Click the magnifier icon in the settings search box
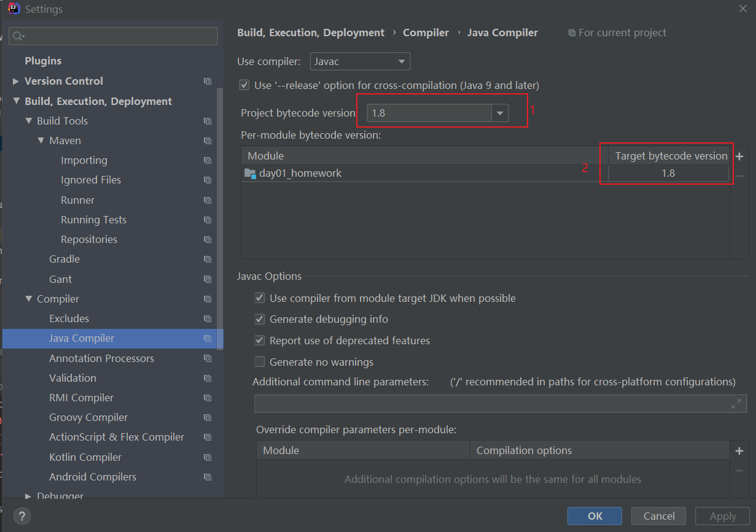The height and width of the screenshot is (532, 756). click(15, 36)
